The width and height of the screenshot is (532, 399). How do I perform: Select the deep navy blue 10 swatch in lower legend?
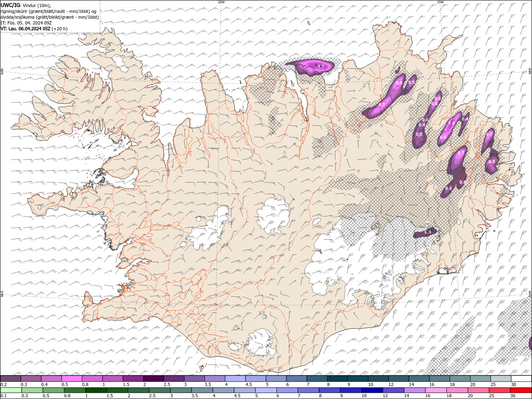pyautogui.click(x=372, y=390)
